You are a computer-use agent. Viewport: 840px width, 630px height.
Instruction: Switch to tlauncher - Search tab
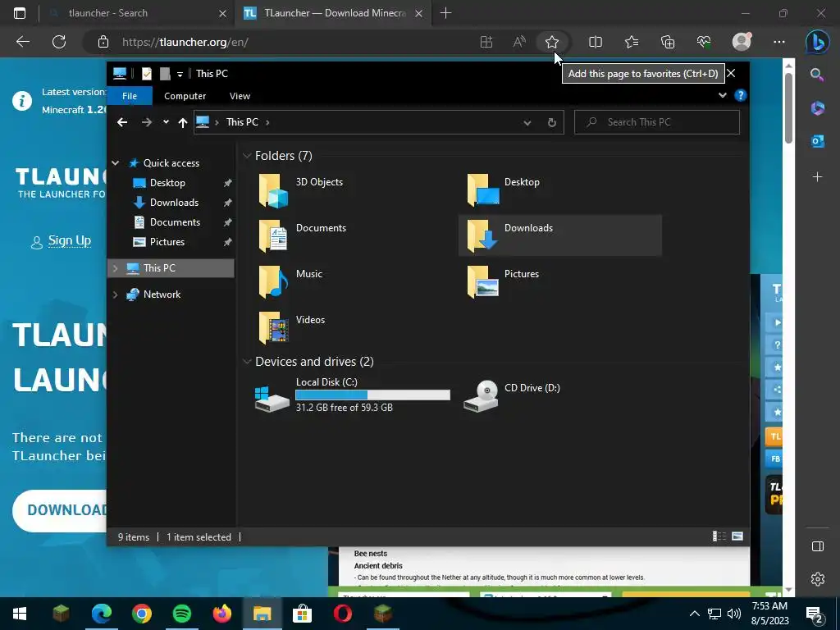click(x=136, y=13)
